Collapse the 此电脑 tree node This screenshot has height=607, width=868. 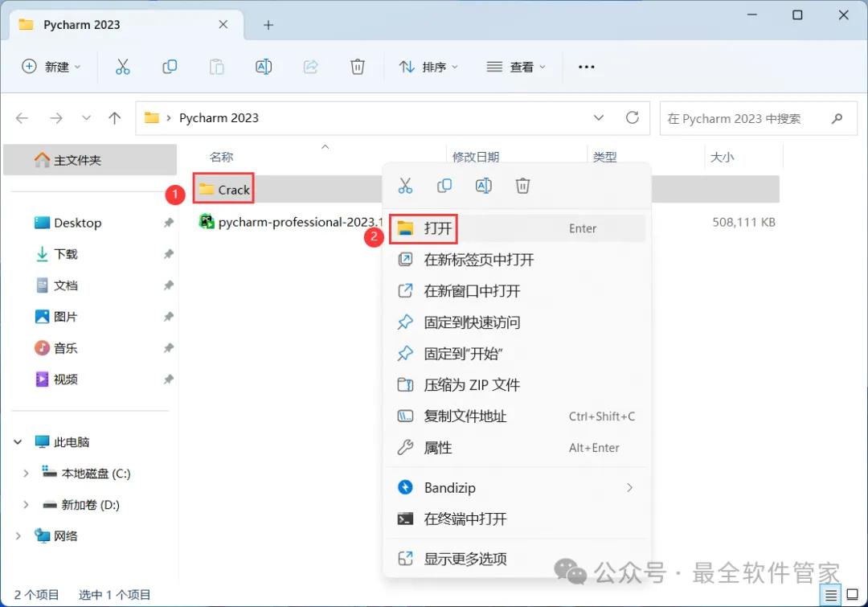tap(18, 442)
